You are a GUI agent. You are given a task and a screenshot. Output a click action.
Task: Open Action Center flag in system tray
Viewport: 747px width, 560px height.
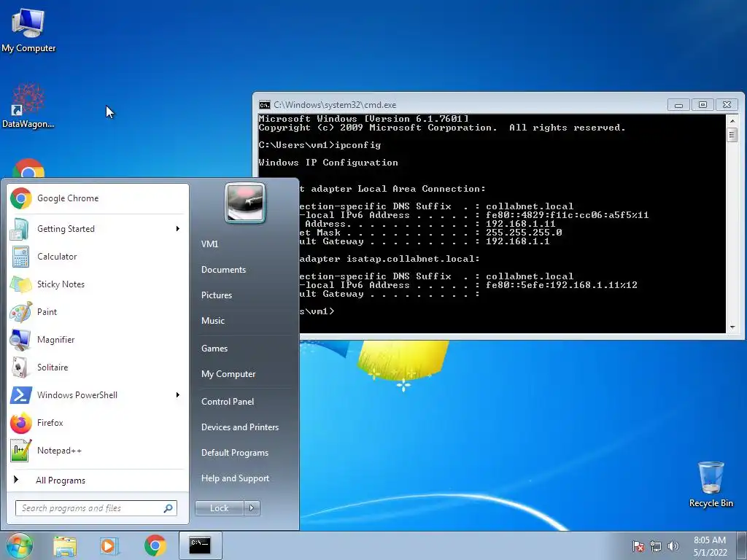(x=638, y=546)
